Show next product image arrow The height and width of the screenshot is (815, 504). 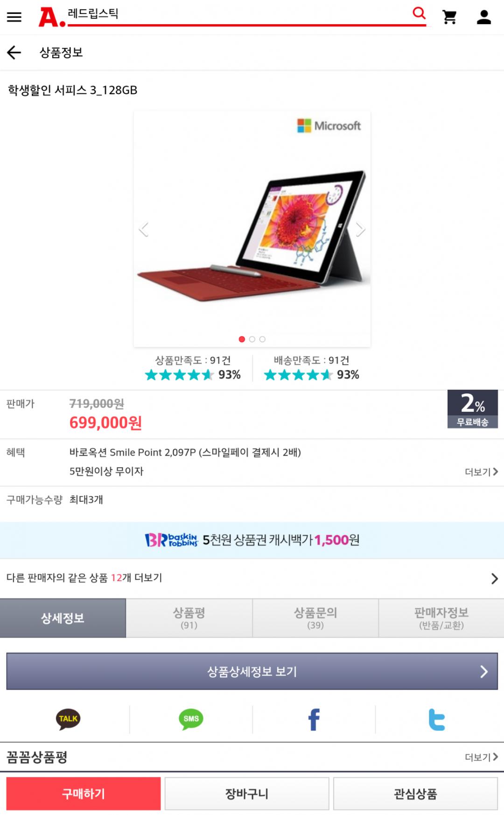pyautogui.click(x=360, y=229)
